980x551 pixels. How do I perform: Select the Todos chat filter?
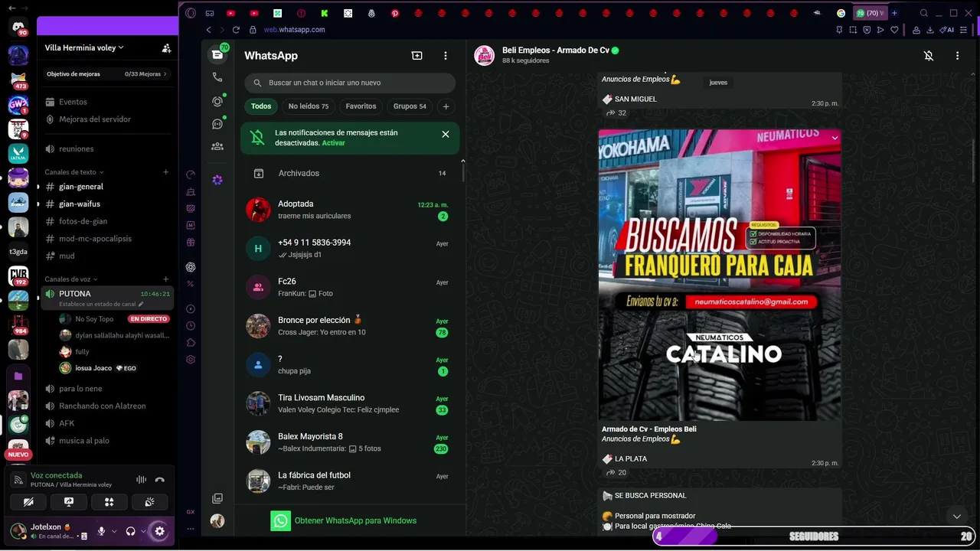(261, 106)
